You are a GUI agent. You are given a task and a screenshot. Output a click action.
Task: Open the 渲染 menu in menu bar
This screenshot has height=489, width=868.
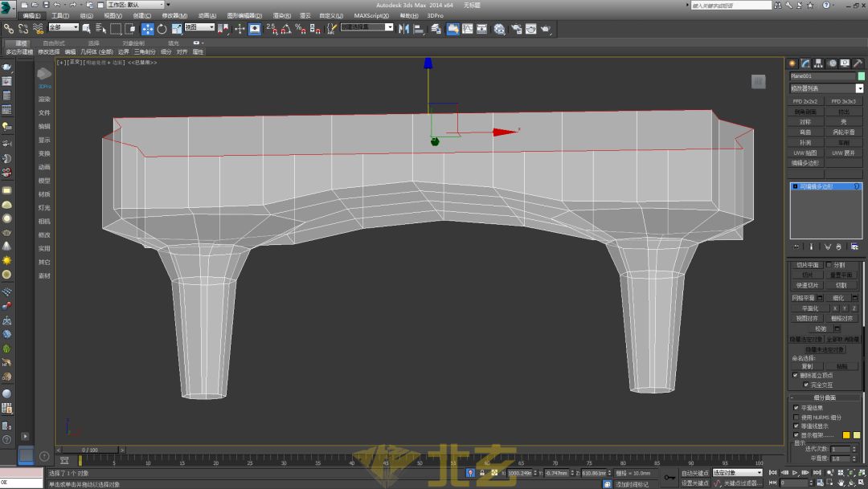280,15
